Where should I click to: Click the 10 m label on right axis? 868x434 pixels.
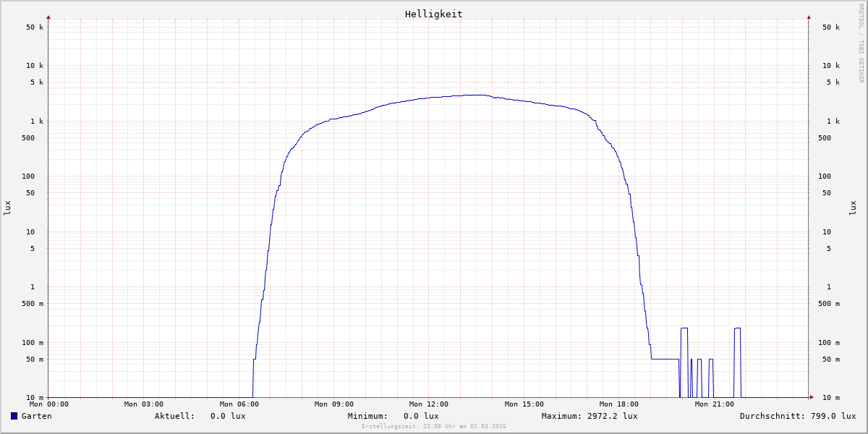coord(831,398)
